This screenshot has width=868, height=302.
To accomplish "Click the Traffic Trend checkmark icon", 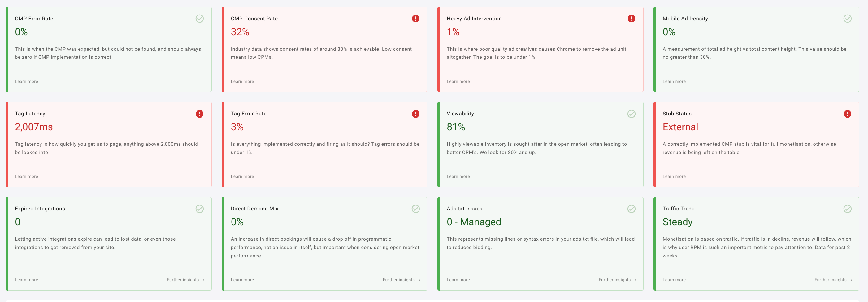I will click(847, 209).
